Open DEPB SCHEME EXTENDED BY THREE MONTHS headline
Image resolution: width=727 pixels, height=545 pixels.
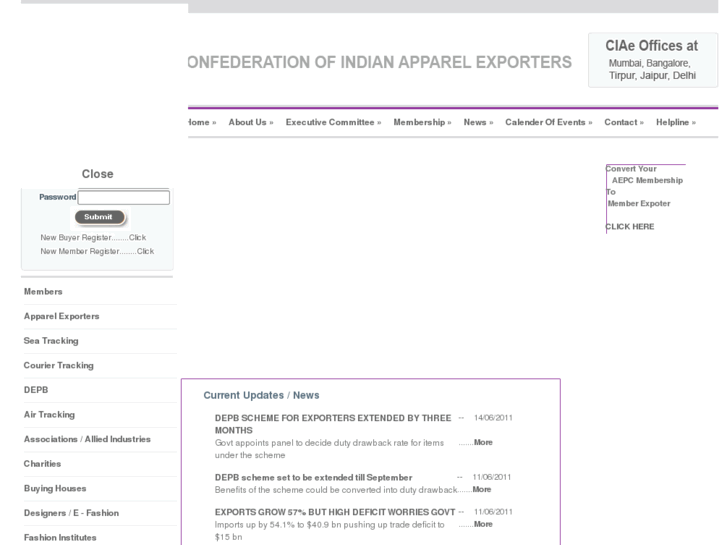tap(333, 424)
